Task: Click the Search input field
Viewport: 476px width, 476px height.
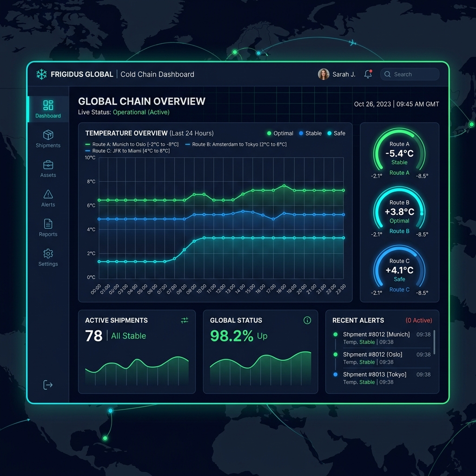Action: point(410,74)
